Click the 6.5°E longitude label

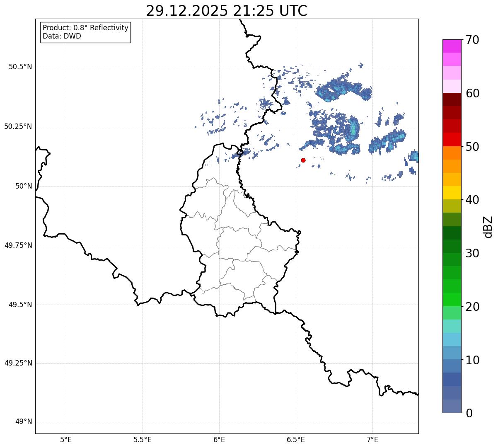296,439
